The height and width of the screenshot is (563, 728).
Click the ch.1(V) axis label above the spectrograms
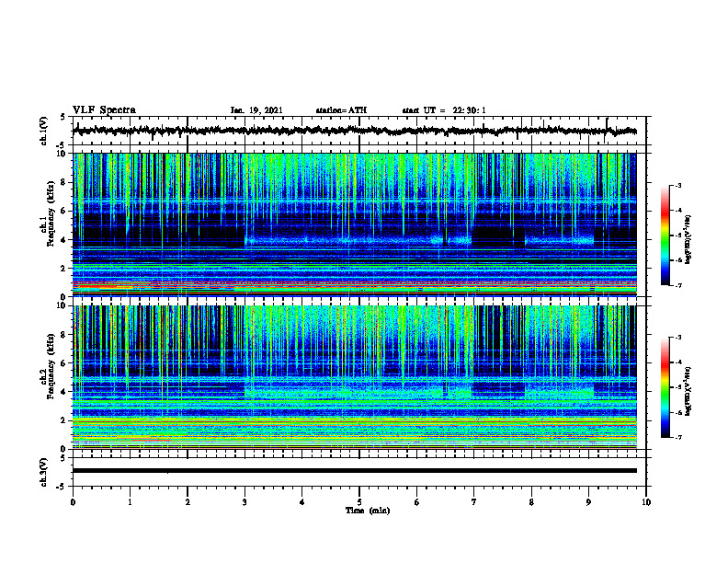43,131
